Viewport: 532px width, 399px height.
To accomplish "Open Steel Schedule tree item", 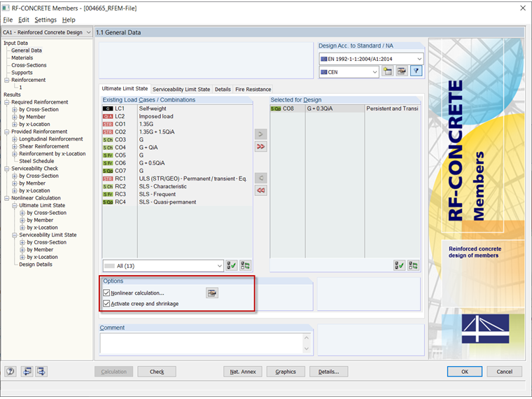I will click(x=36, y=161).
